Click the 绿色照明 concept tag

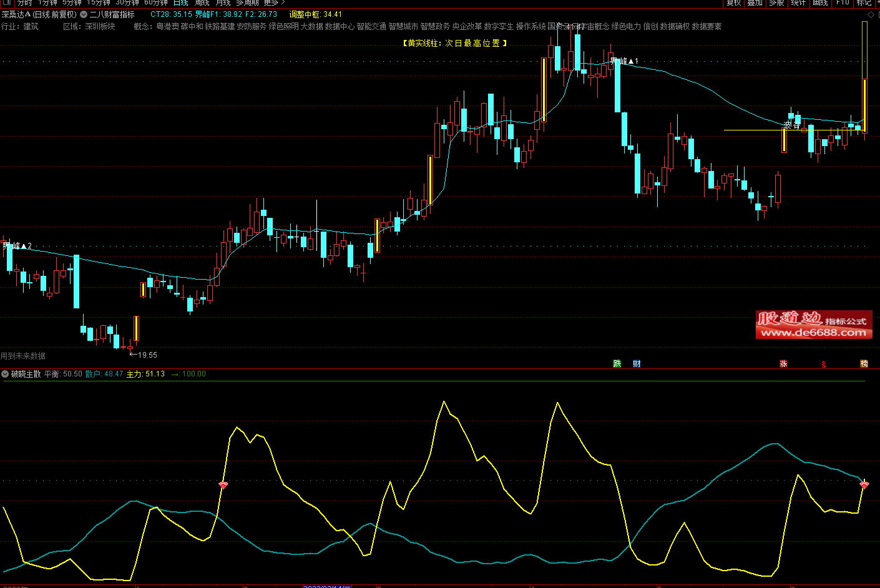point(283,26)
